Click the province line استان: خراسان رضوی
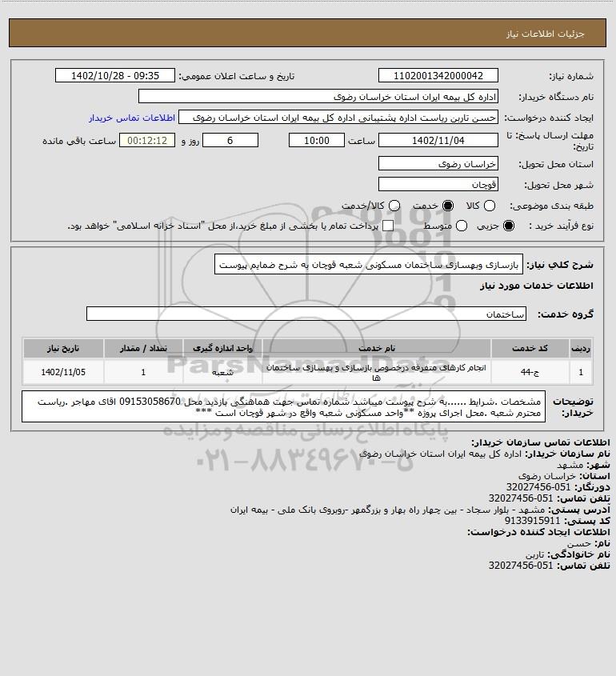616x676 pixels. [x=564, y=476]
